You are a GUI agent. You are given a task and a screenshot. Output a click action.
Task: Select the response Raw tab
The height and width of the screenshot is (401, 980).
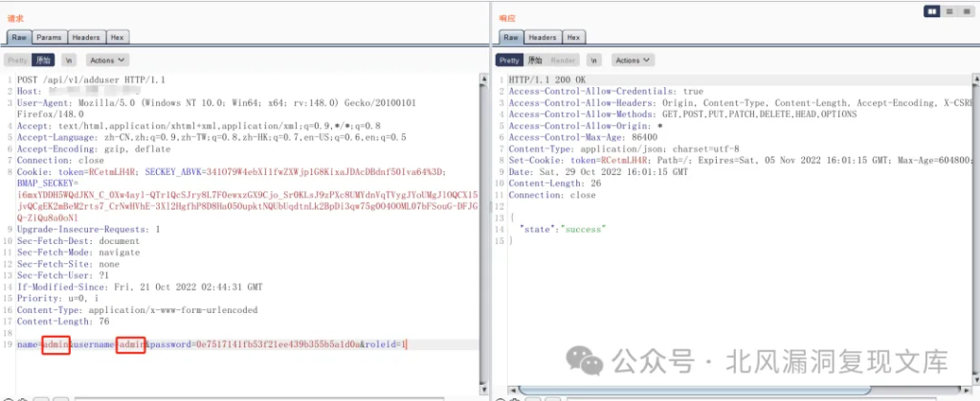coord(510,37)
